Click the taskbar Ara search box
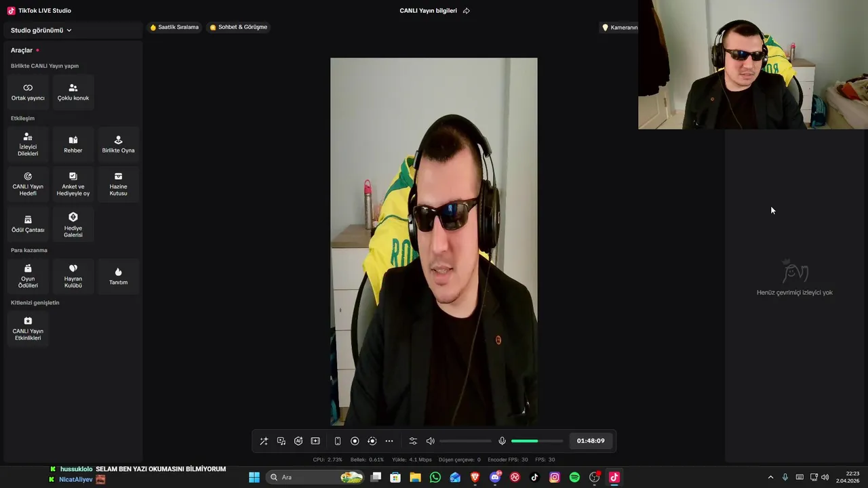 click(315, 478)
